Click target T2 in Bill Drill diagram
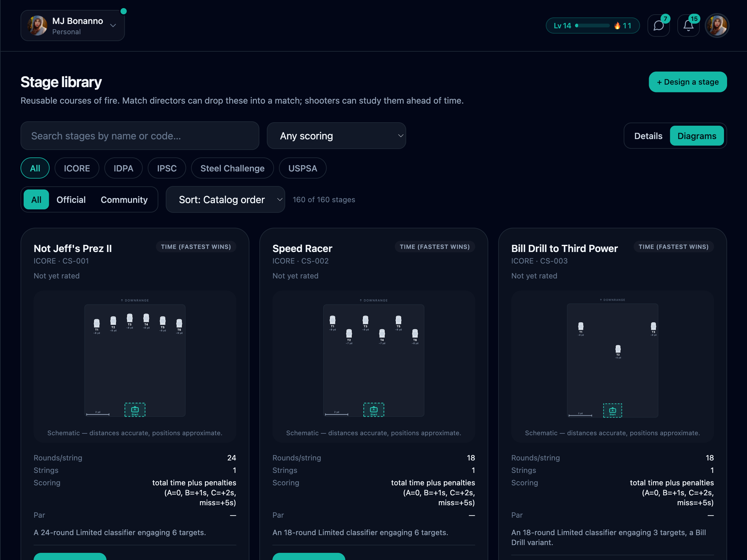The image size is (747, 560). (x=618, y=349)
